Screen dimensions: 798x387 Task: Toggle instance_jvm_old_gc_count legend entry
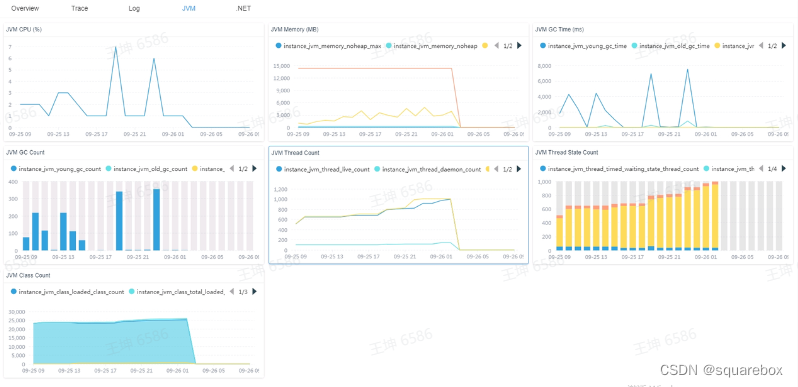pyautogui.click(x=147, y=169)
